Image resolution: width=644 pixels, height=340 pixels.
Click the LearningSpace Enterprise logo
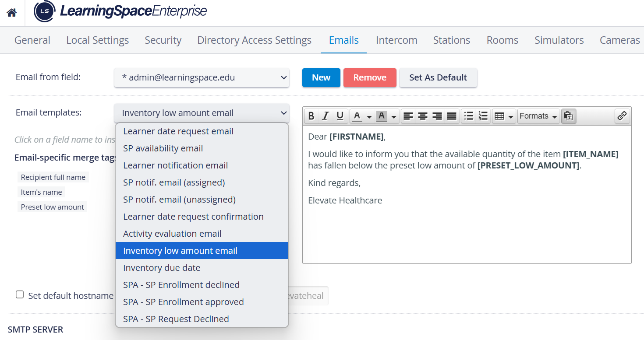pyautogui.click(x=120, y=12)
